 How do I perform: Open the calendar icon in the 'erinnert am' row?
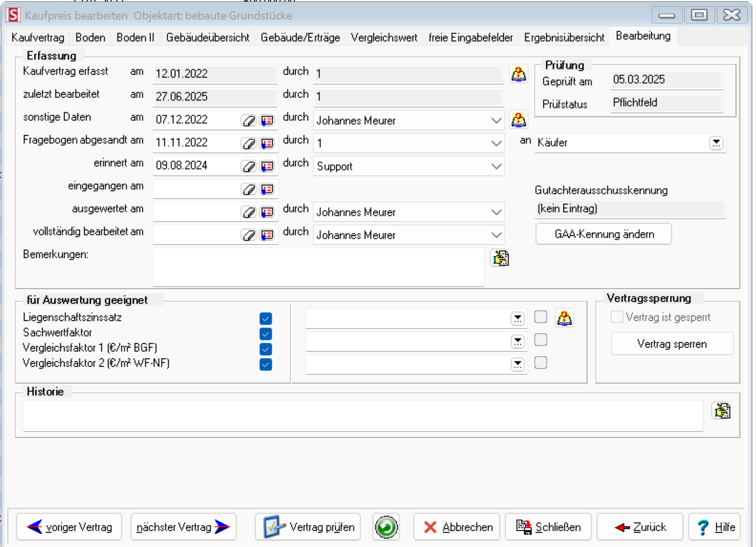(267, 166)
